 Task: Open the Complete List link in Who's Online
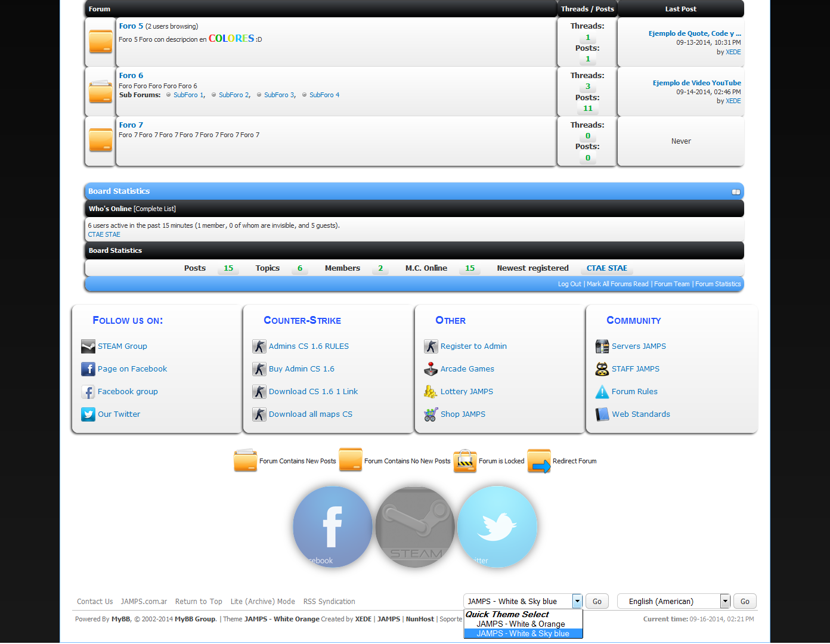tap(155, 209)
